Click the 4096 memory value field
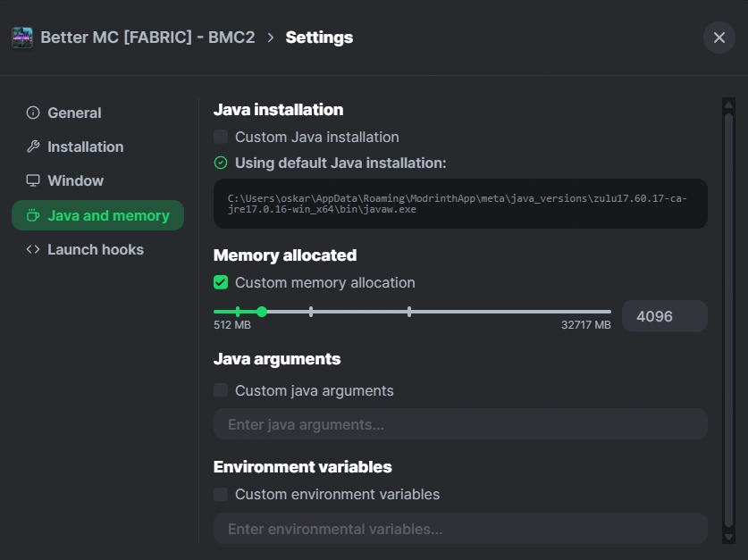This screenshot has width=748, height=560. coord(665,316)
